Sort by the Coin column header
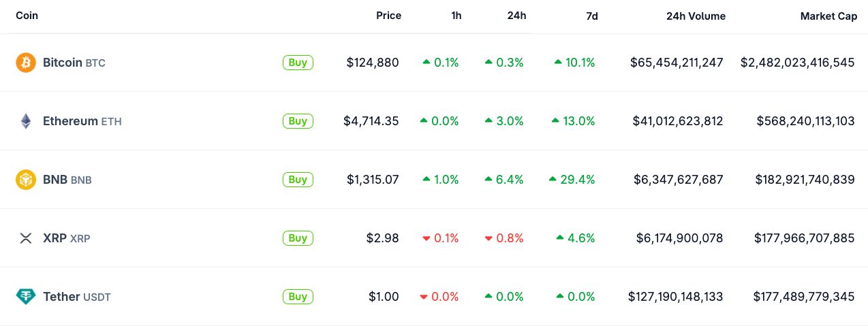Screen dimensions: 868x326 (x=27, y=16)
